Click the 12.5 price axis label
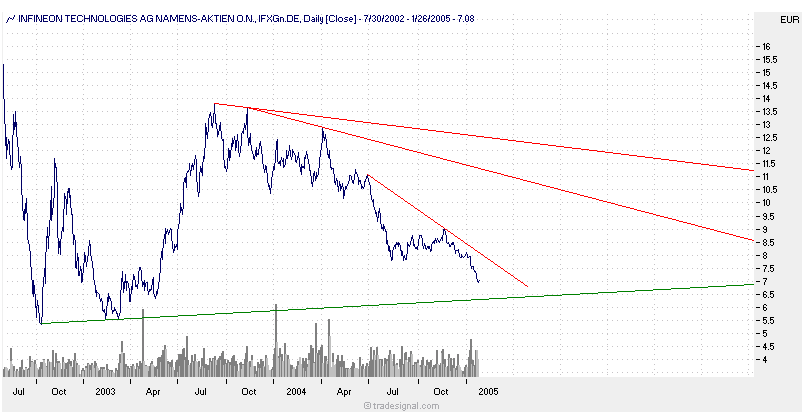Viewport: 805px width, 412px height. point(772,138)
